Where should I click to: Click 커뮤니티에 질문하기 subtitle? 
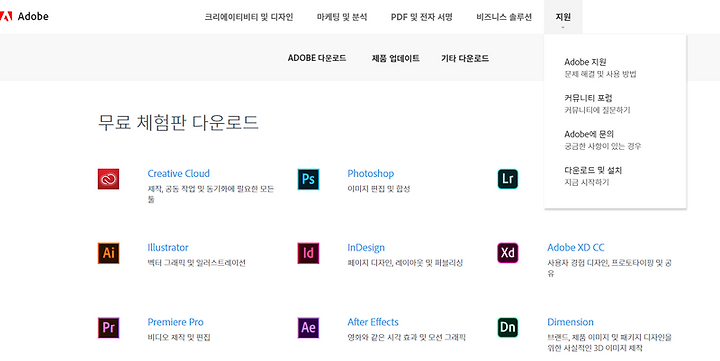tap(597, 110)
